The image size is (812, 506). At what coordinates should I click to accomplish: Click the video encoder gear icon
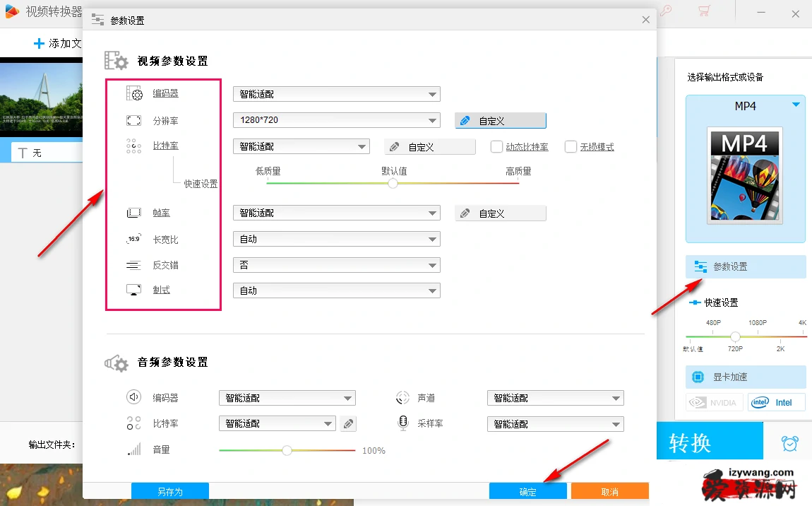[134, 93]
